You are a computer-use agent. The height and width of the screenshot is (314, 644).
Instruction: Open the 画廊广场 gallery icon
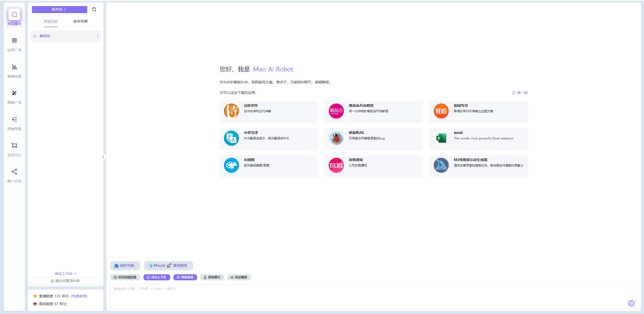[14, 93]
